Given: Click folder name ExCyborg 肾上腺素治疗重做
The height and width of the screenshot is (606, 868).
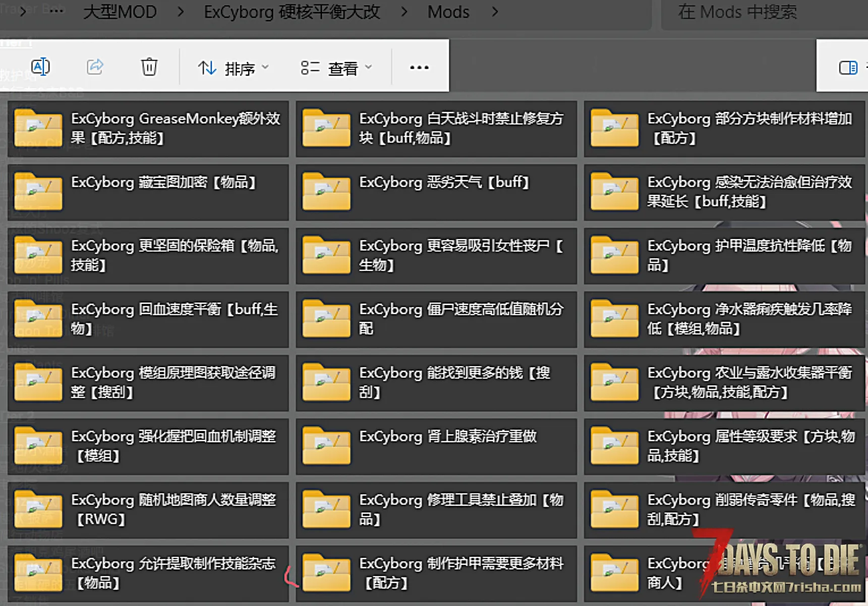Looking at the screenshot, I should point(448,436).
